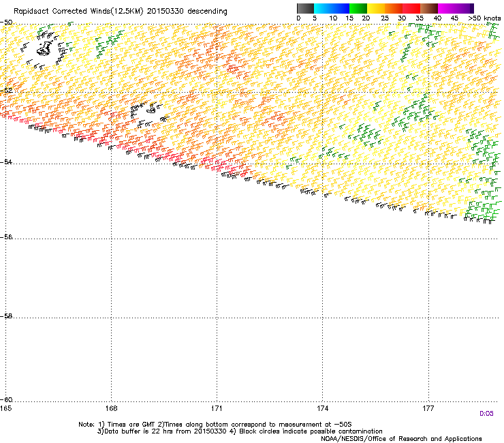
Task: Select the dark purple >50 knots swatch
Action: (472, 8)
